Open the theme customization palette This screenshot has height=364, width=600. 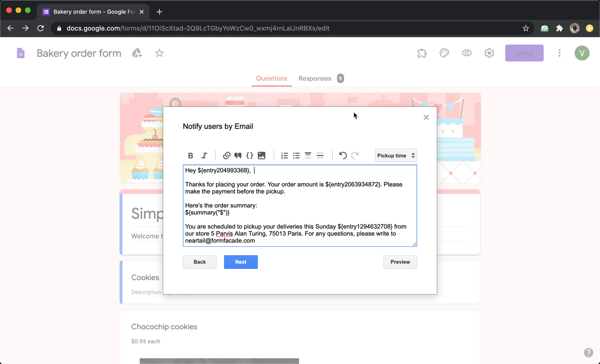click(444, 53)
